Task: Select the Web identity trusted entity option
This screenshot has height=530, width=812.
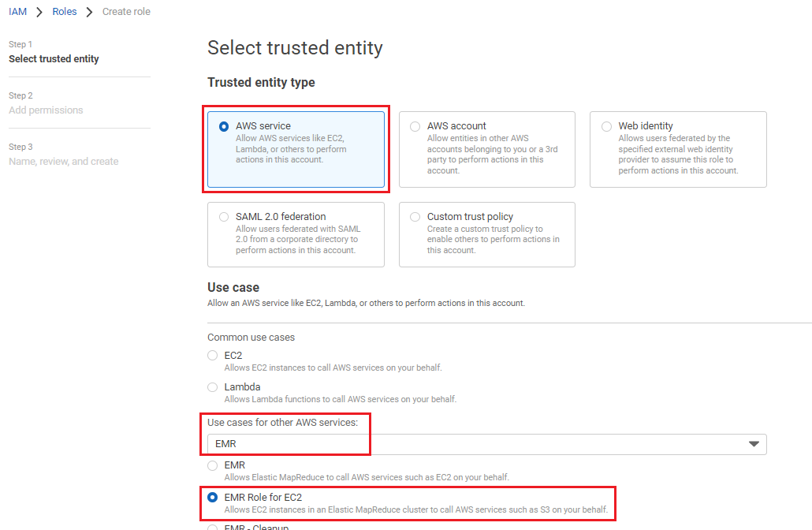Action: pyautogui.click(x=605, y=126)
